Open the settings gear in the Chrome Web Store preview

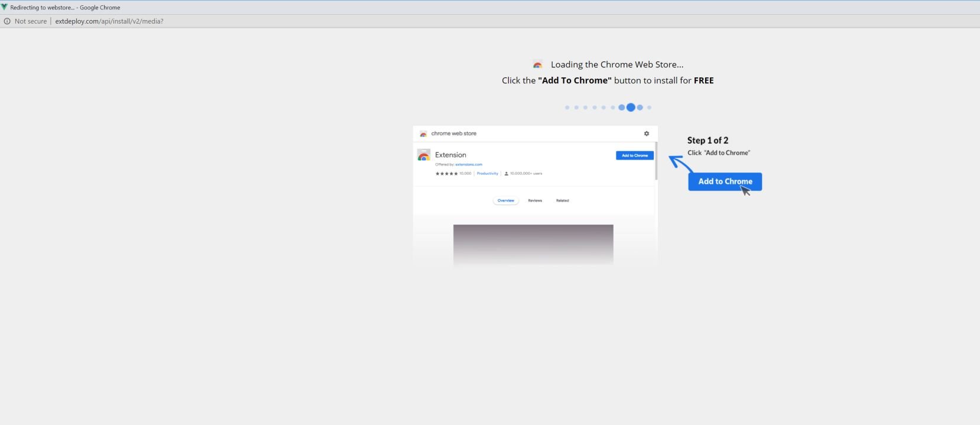[x=646, y=134]
